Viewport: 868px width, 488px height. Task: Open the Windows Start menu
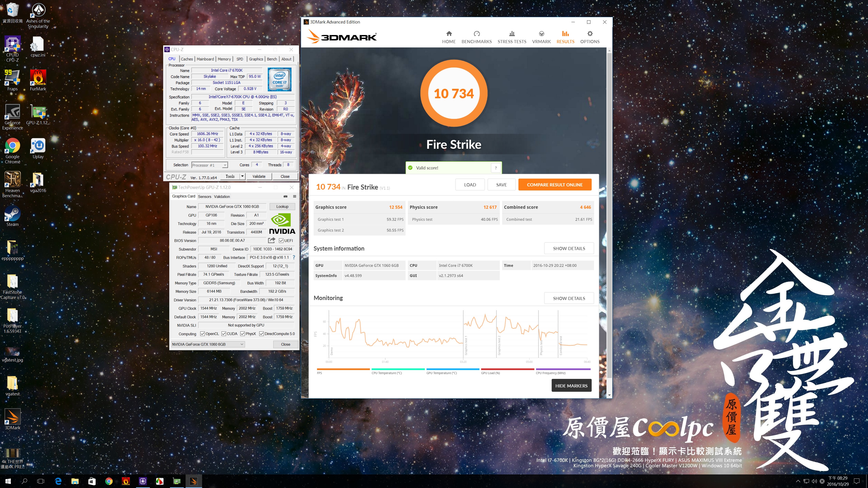[x=8, y=481]
